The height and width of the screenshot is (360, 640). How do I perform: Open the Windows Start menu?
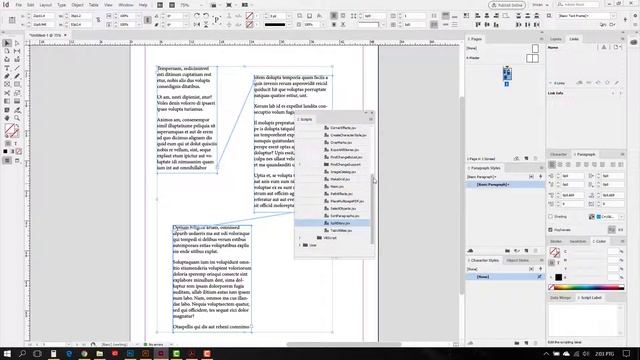pyautogui.click(x=7, y=353)
